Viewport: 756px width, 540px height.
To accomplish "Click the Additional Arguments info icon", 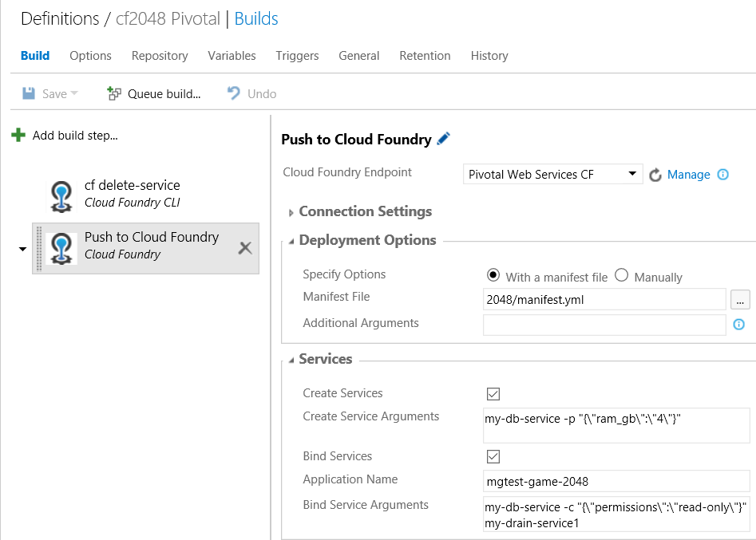I will point(738,325).
